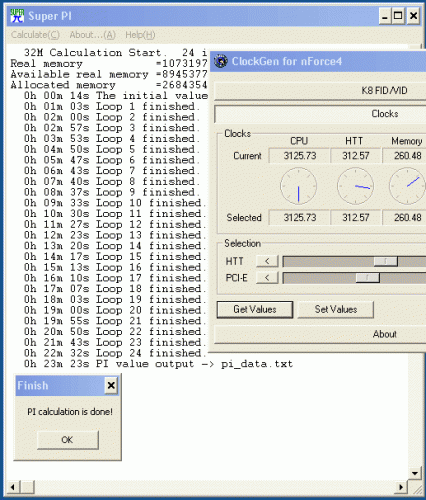Click the horizontal scrollbar thumb in Super PI
The width and height of the screenshot is (426, 500).
28,488
